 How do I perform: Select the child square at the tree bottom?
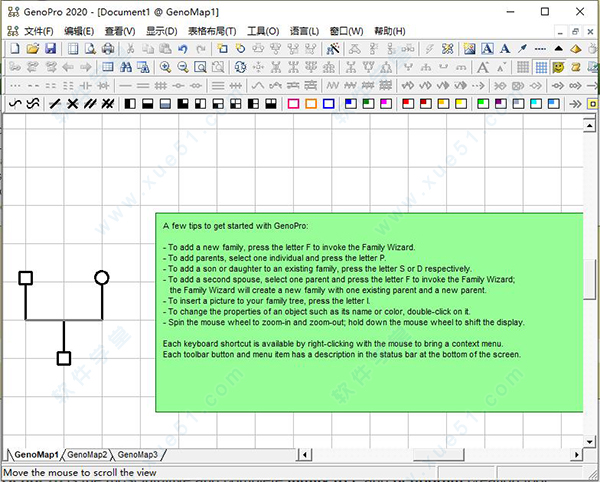(x=64, y=358)
